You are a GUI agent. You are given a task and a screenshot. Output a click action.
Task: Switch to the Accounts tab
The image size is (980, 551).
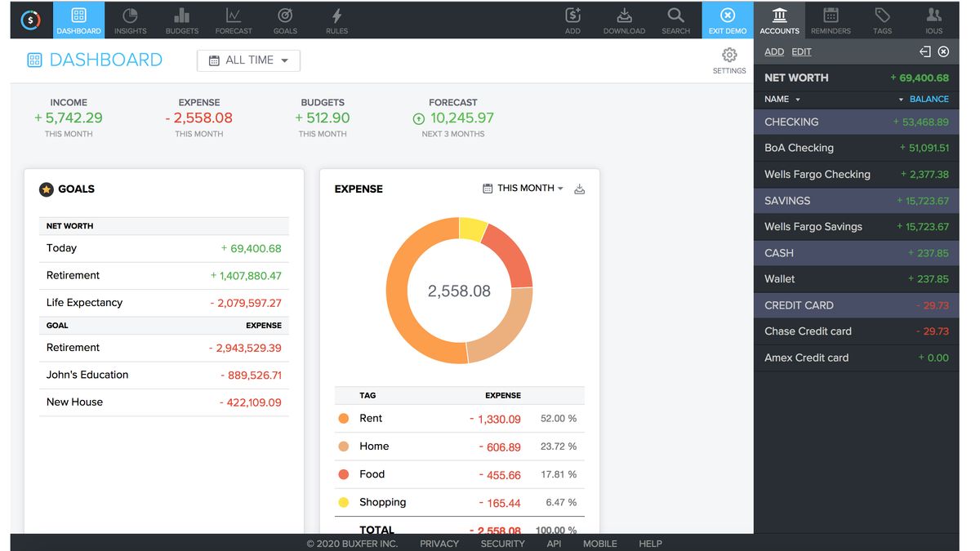click(x=779, y=20)
